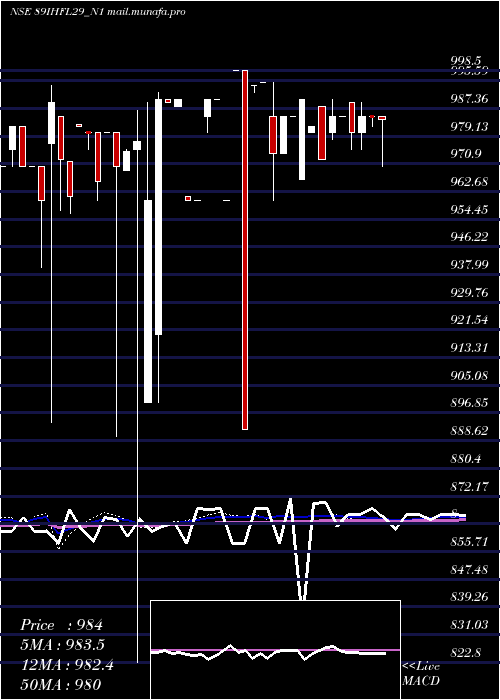
Task: Click the 872.17 price label
Action: click(469, 486)
